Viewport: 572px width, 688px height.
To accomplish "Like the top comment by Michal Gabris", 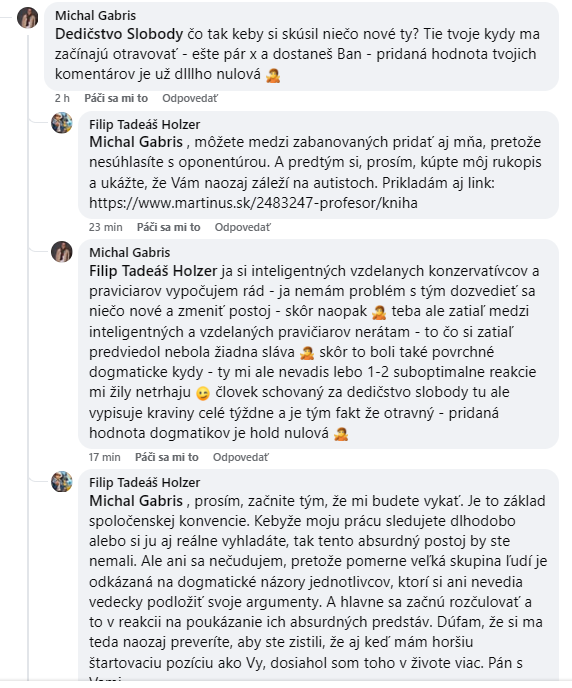I will (116, 98).
